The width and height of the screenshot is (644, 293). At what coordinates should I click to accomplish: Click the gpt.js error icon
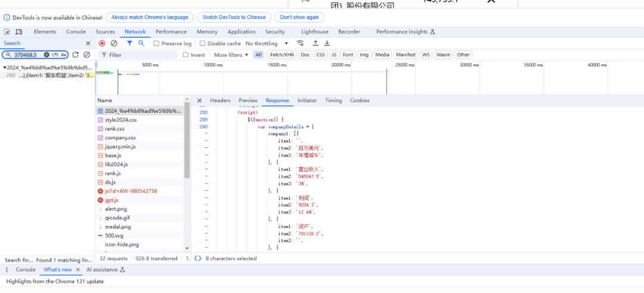(101, 200)
